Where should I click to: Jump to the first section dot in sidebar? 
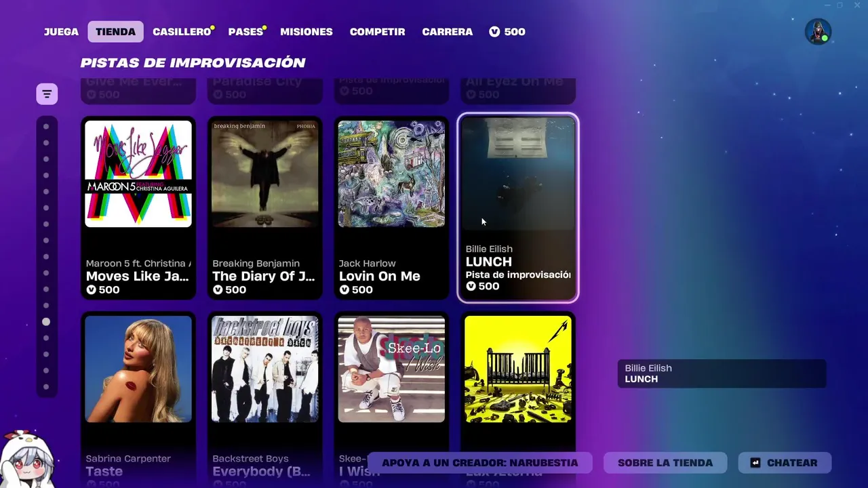pyautogui.click(x=46, y=127)
